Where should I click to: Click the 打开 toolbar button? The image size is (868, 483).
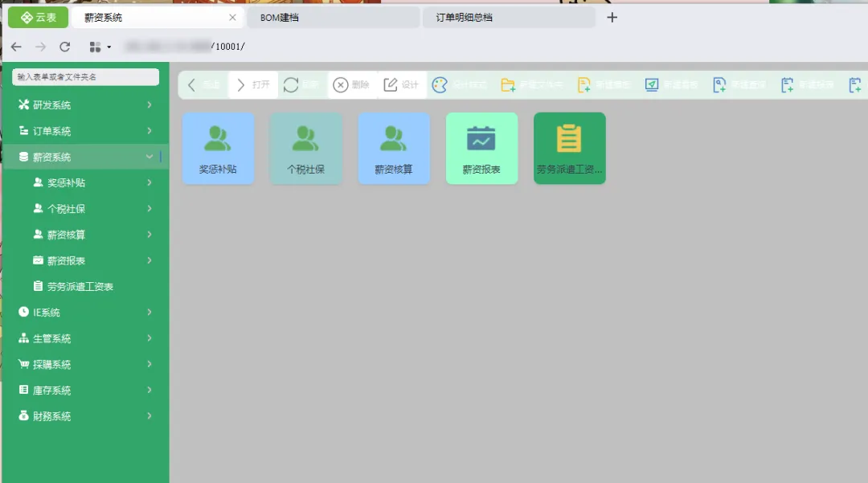point(253,84)
